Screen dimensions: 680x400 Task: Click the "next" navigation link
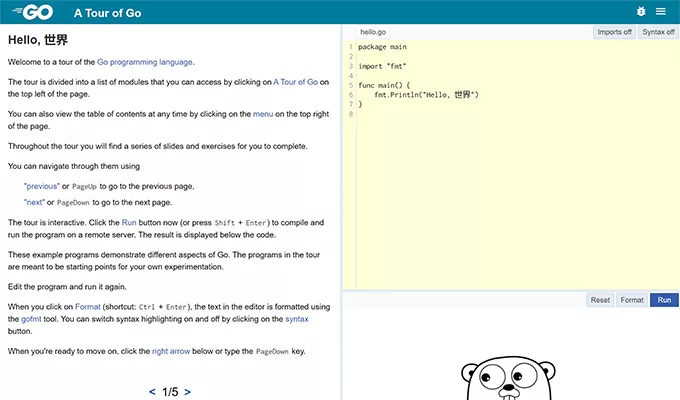click(34, 202)
